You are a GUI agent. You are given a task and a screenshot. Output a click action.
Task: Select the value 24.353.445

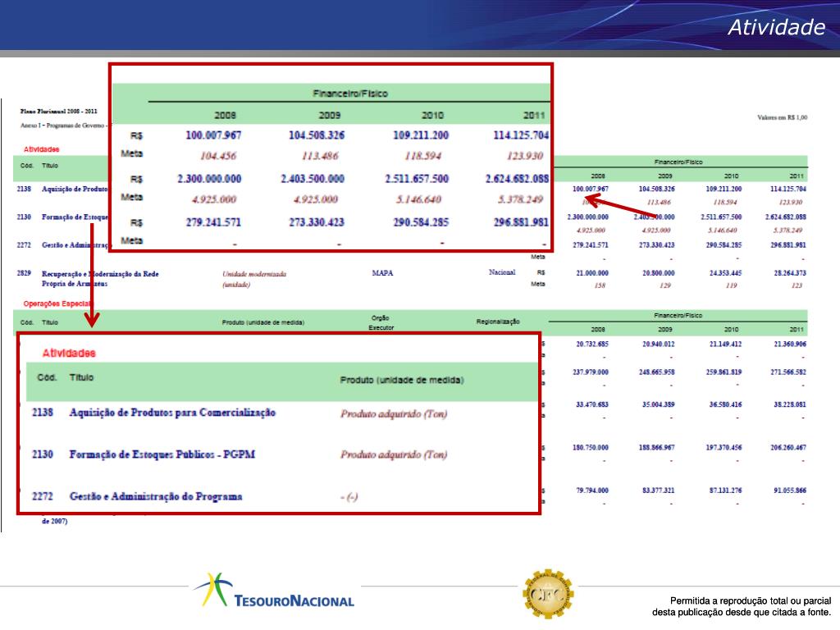[725, 273]
